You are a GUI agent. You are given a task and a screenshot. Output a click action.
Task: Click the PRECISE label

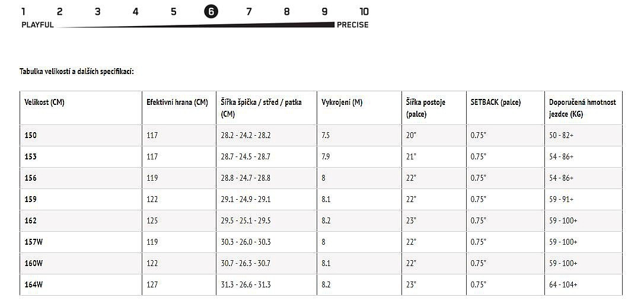[x=352, y=25]
